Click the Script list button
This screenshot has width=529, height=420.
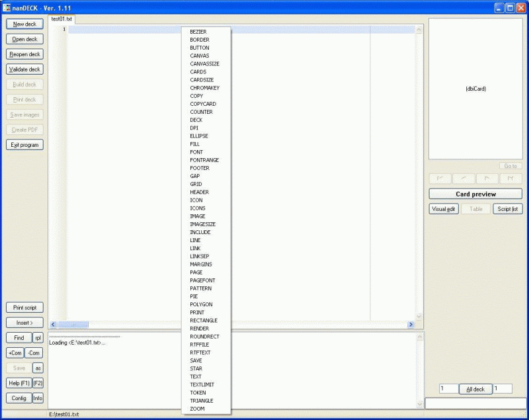[507, 209]
